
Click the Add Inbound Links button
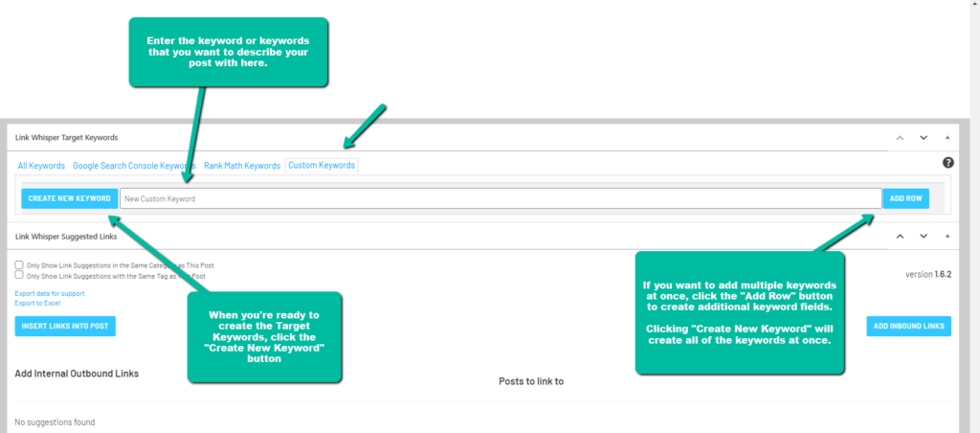909,326
